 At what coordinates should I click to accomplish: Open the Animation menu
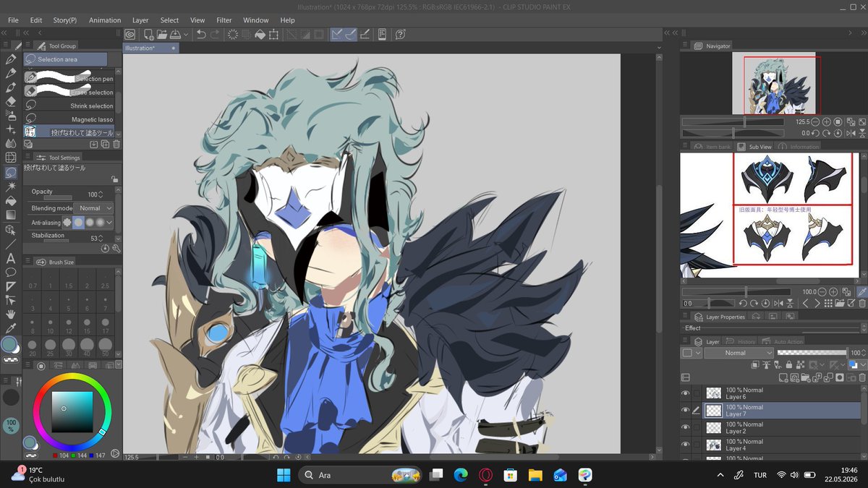click(105, 20)
